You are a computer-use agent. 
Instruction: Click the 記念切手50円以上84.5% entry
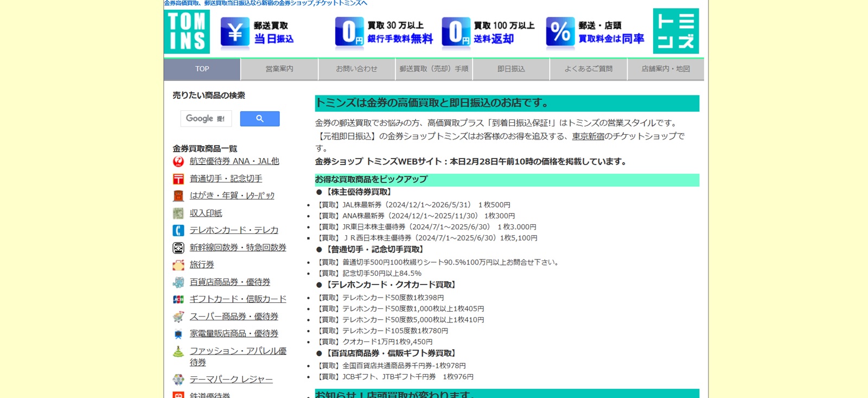pos(368,274)
